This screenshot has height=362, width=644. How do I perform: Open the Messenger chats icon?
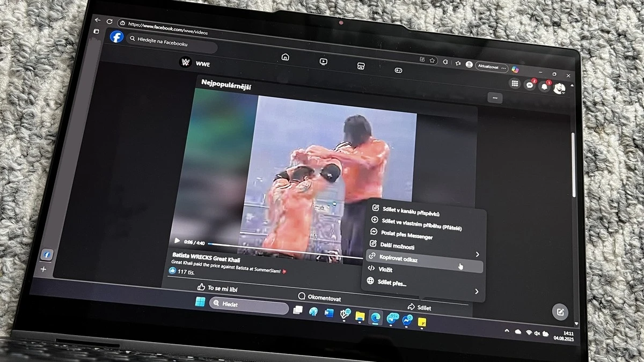tap(530, 85)
